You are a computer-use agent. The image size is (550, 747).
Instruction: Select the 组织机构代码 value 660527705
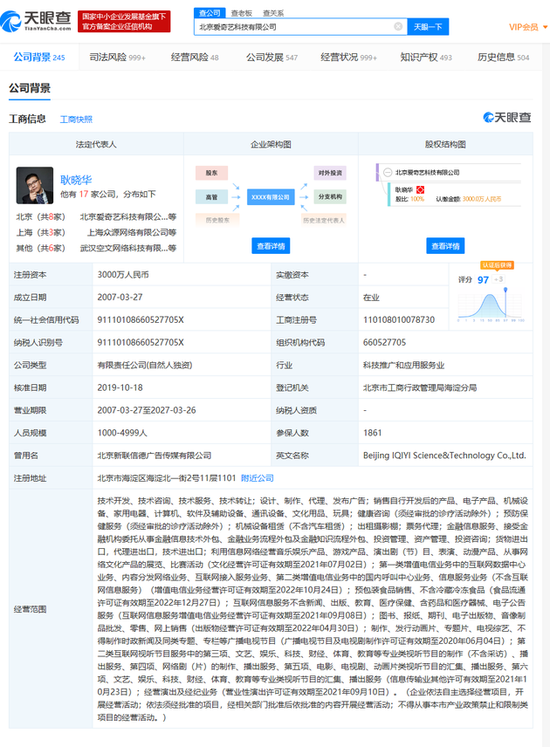[385, 342]
